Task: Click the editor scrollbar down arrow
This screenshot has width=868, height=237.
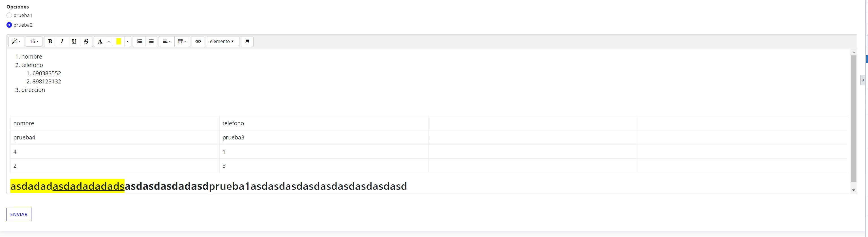Action: 854,191
